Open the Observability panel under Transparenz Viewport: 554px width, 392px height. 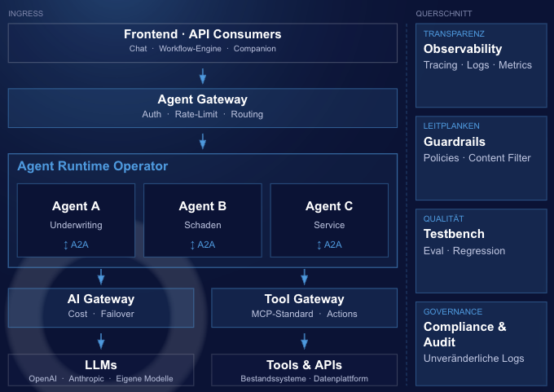(481, 65)
